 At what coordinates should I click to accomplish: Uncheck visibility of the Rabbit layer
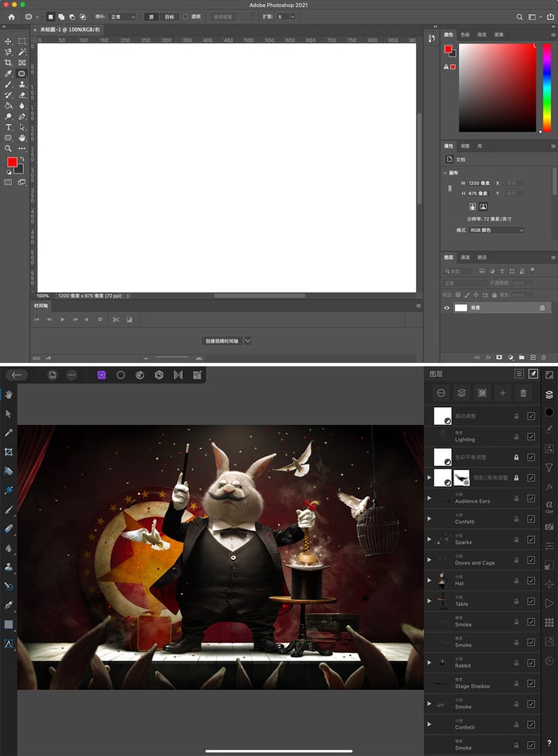point(531,663)
